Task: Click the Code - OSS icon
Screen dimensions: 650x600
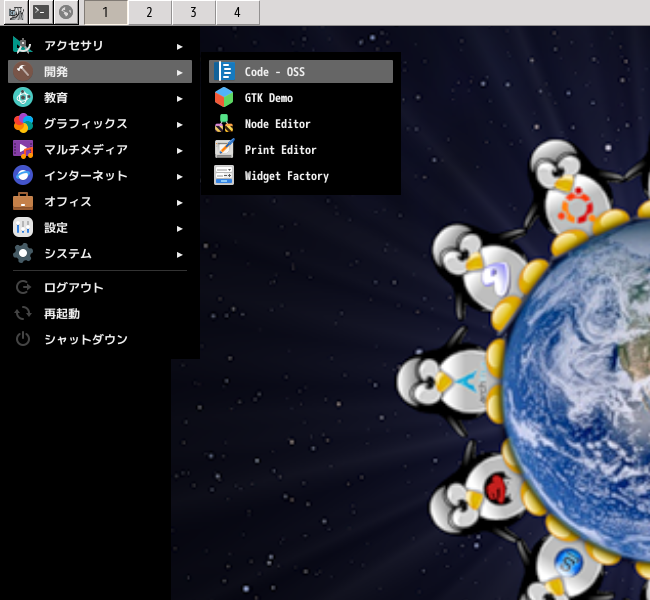Action: tap(224, 71)
